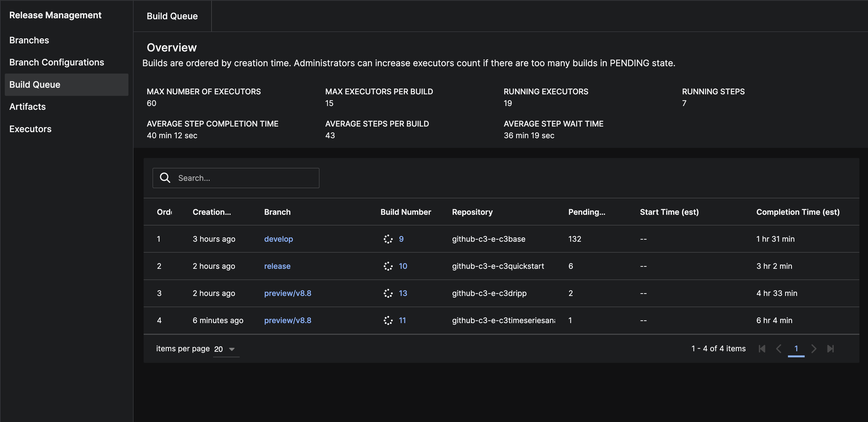
Task: Jump to last page icon
Action: tap(830, 348)
